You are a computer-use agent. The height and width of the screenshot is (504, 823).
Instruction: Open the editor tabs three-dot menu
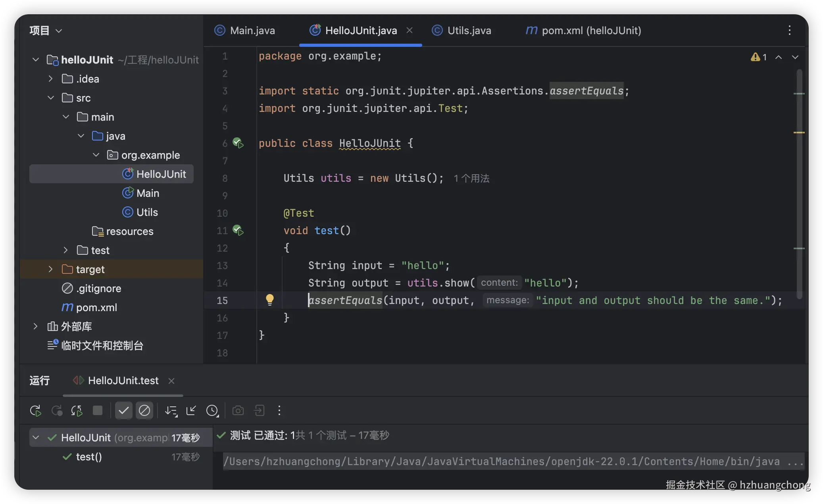[789, 31]
